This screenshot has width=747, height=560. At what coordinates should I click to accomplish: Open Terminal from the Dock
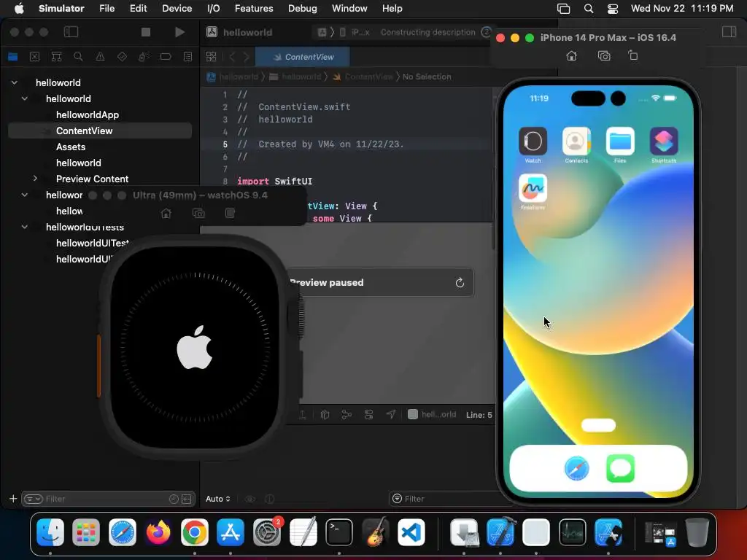tap(338, 532)
